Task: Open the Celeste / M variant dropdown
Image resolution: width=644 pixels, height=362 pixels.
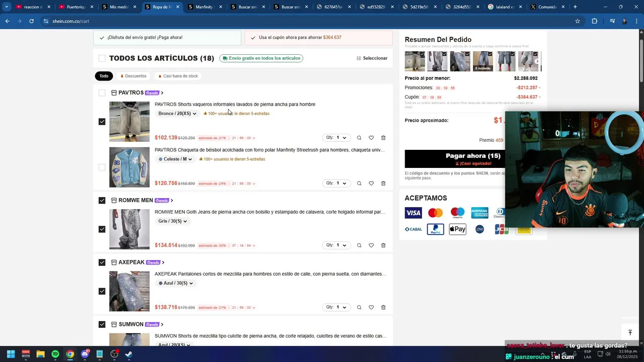Action: 175,159
